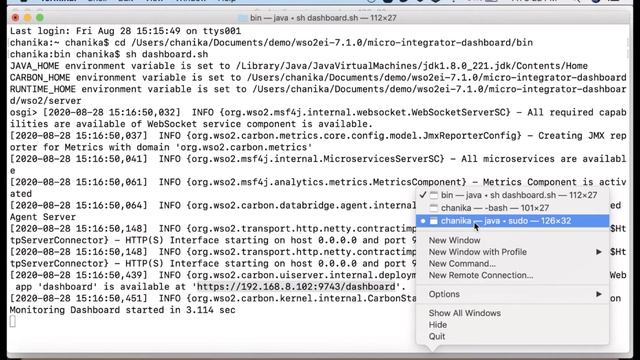Choose New Command… in the menu
The height and width of the screenshot is (360, 640).
[462, 264]
